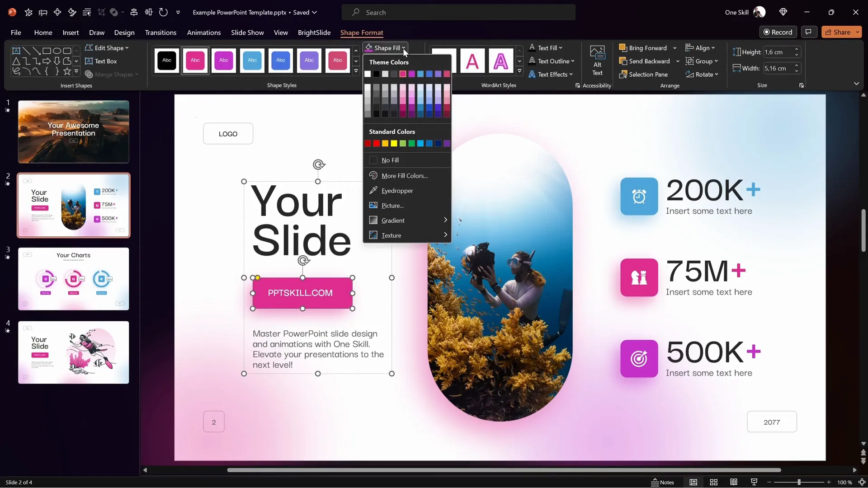
Task: Open the Selection Pane
Action: 643,75
